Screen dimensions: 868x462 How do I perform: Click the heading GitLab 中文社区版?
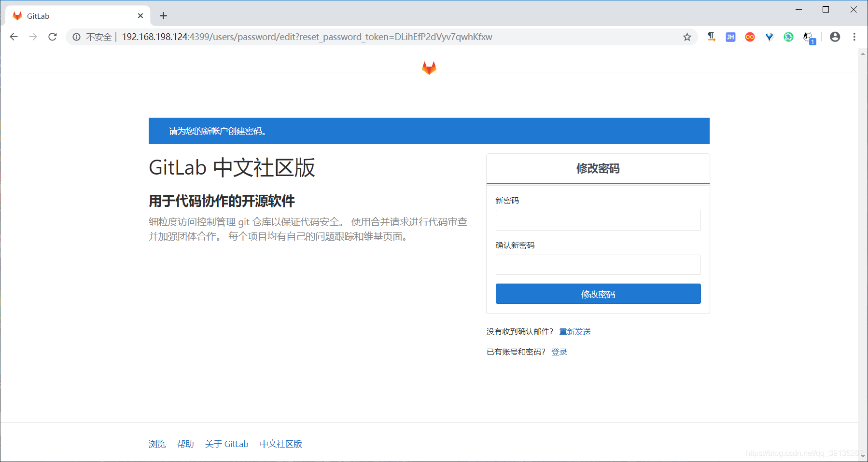232,168
